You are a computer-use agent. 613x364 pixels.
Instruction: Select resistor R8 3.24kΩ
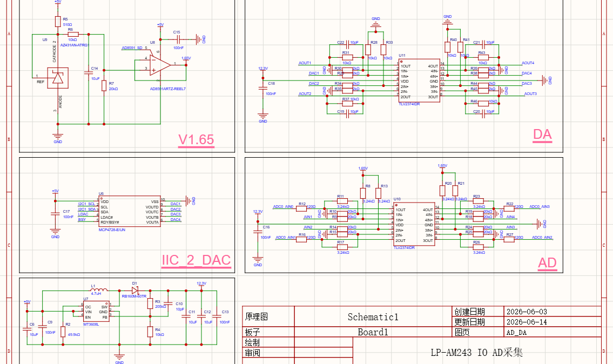point(363,193)
